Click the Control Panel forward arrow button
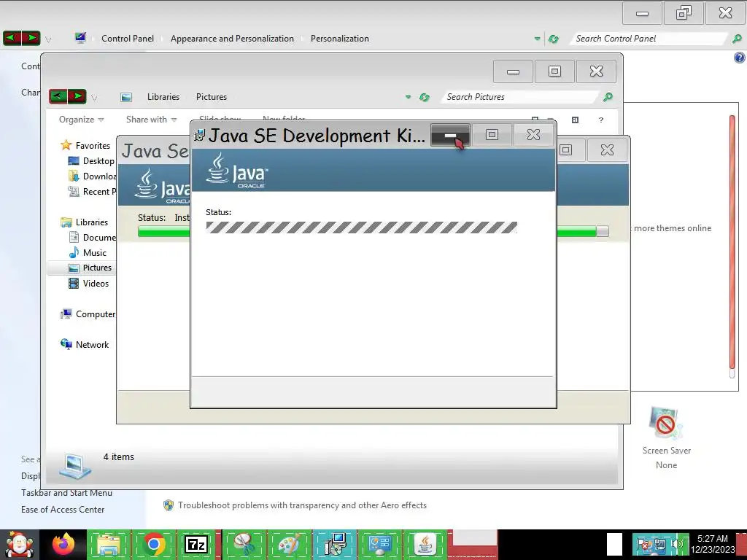The width and height of the screenshot is (747, 560). (31, 38)
